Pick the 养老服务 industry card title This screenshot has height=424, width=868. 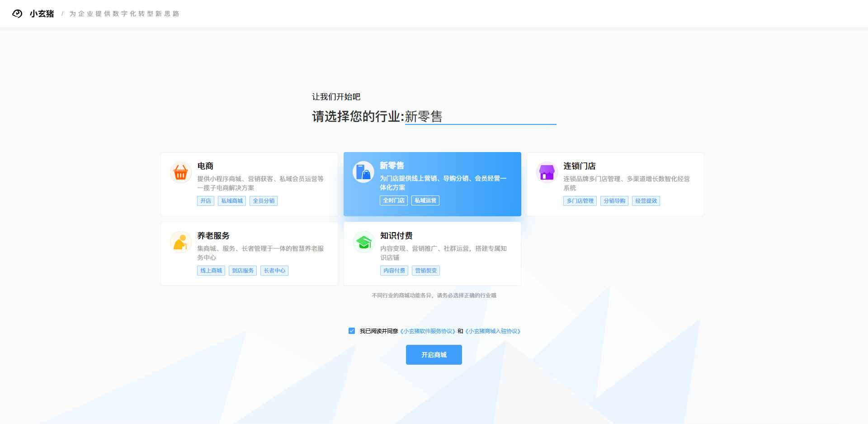(x=213, y=236)
